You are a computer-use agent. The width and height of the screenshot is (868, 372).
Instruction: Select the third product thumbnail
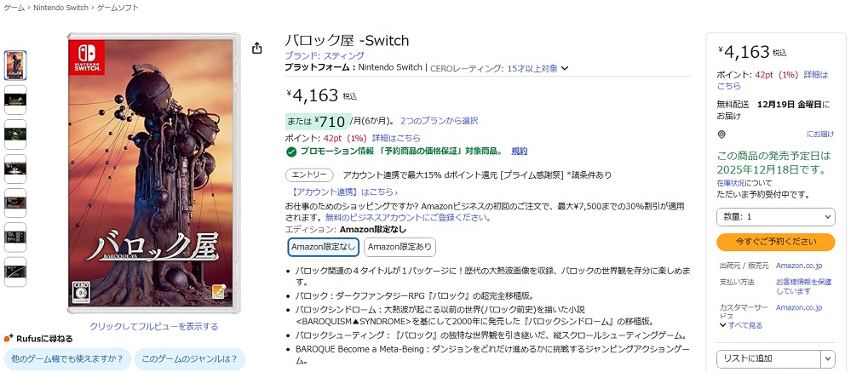pos(15,134)
